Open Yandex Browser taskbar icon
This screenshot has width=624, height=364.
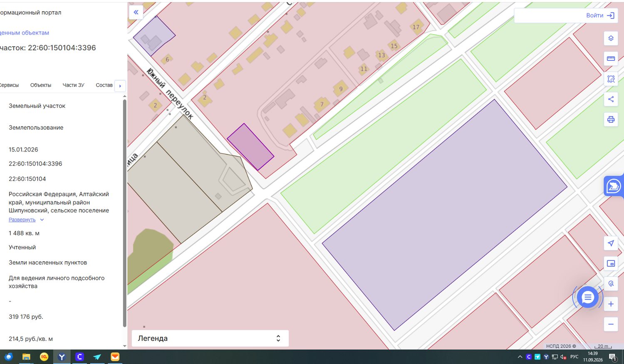click(x=62, y=357)
